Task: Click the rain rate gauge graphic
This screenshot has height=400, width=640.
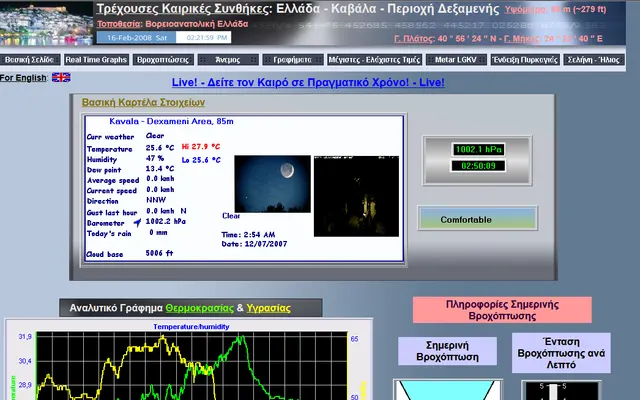Action: click(x=561, y=391)
